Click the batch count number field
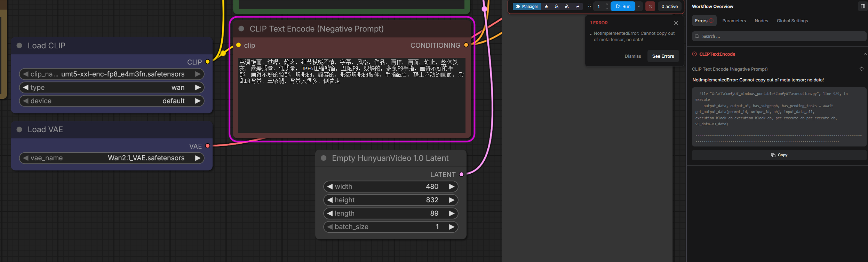 point(599,7)
